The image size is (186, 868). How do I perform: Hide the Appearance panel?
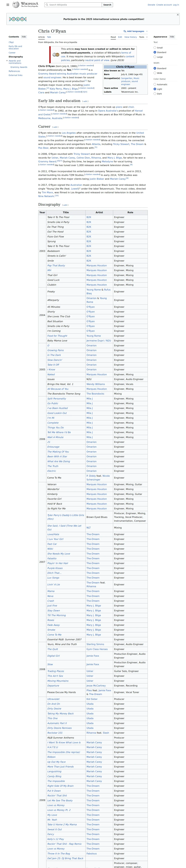pyautogui.click(x=172, y=37)
